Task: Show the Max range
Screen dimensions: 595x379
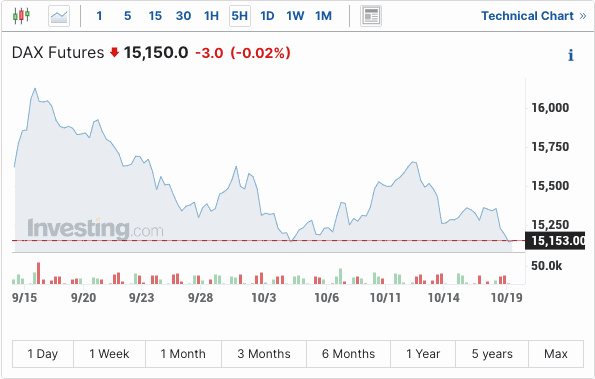Action: point(556,354)
